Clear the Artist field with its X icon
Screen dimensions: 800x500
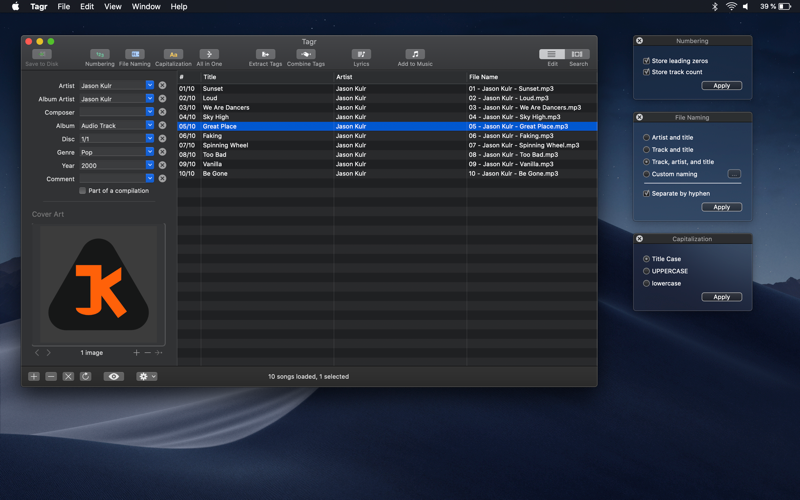coord(162,85)
